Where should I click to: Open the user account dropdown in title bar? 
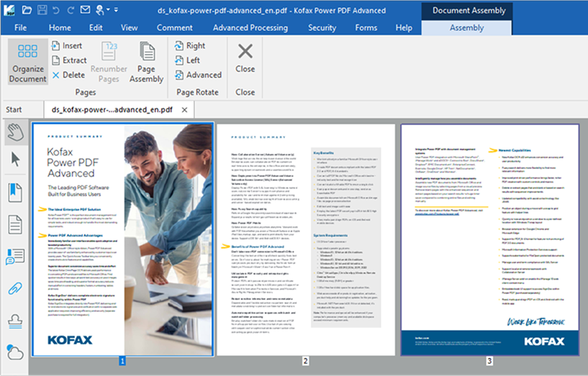coord(102,10)
